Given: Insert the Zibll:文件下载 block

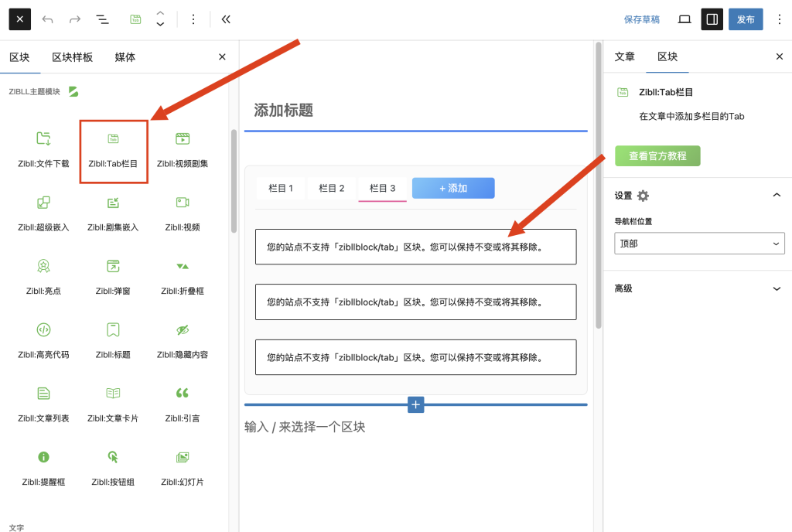Looking at the screenshot, I should (43, 150).
